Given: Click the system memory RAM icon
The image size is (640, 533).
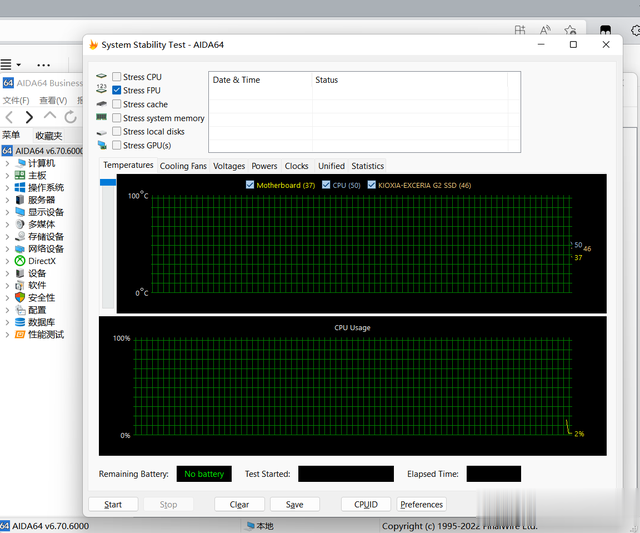Looking at the screenshot, I should click(x=101, y=117).
